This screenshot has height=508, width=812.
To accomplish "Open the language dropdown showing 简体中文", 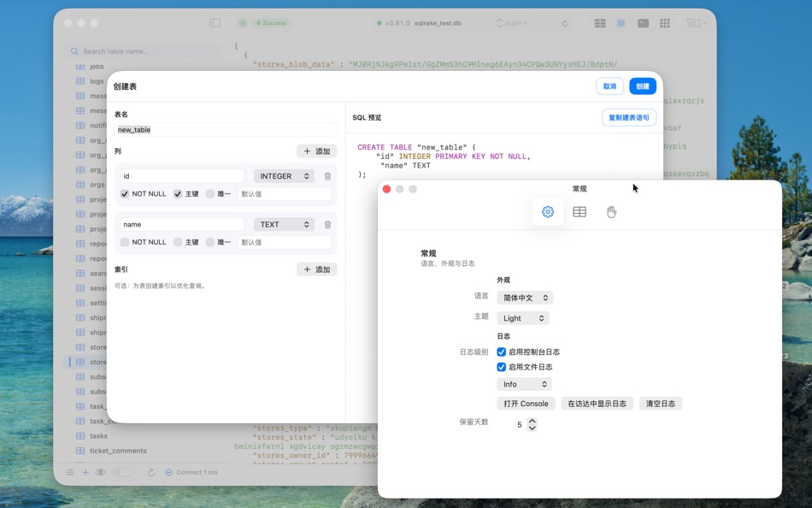I will point(525,298).
